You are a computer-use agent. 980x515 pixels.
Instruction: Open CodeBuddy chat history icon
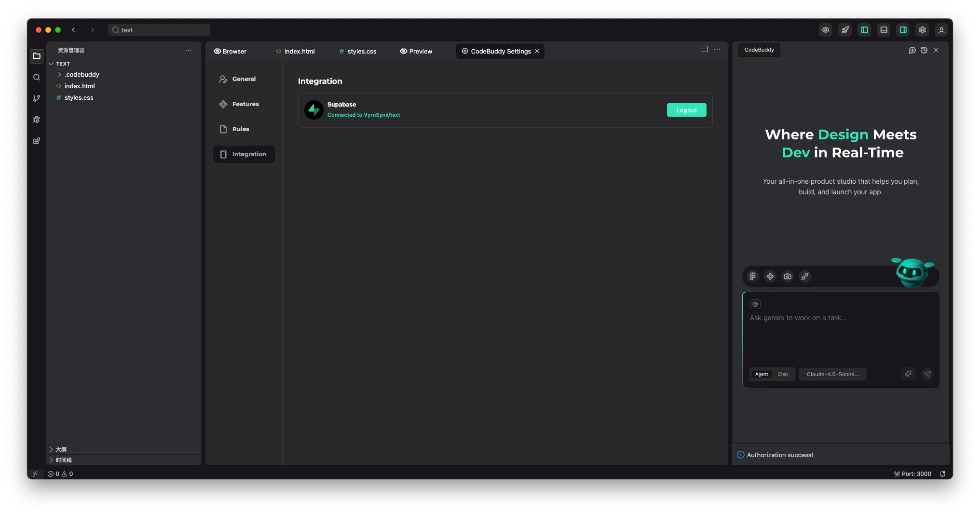(924, 50)
